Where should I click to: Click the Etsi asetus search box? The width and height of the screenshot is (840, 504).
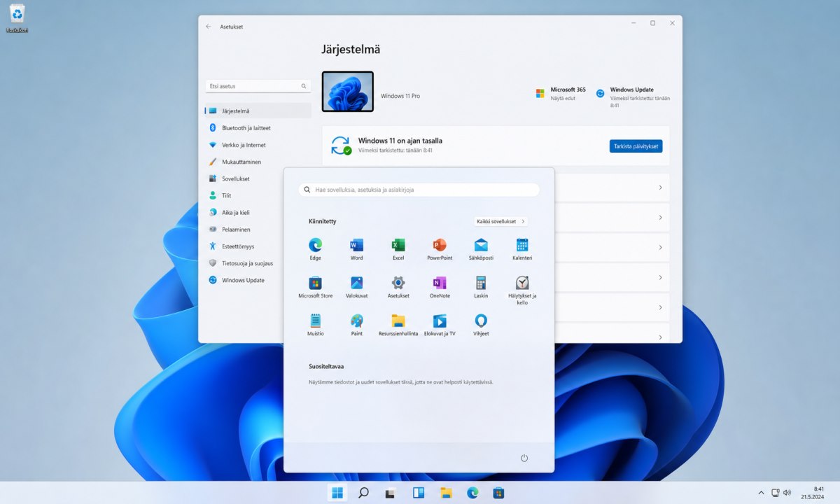[258, 86]
